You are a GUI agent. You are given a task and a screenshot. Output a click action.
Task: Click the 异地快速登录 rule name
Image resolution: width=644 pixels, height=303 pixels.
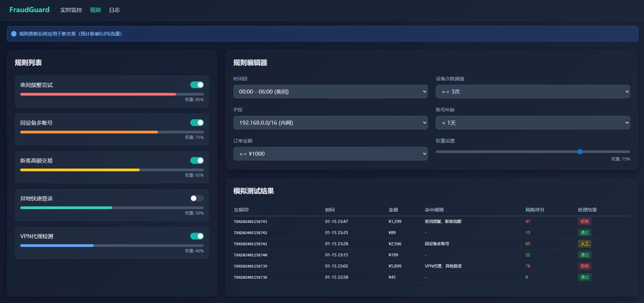(36, 199)
